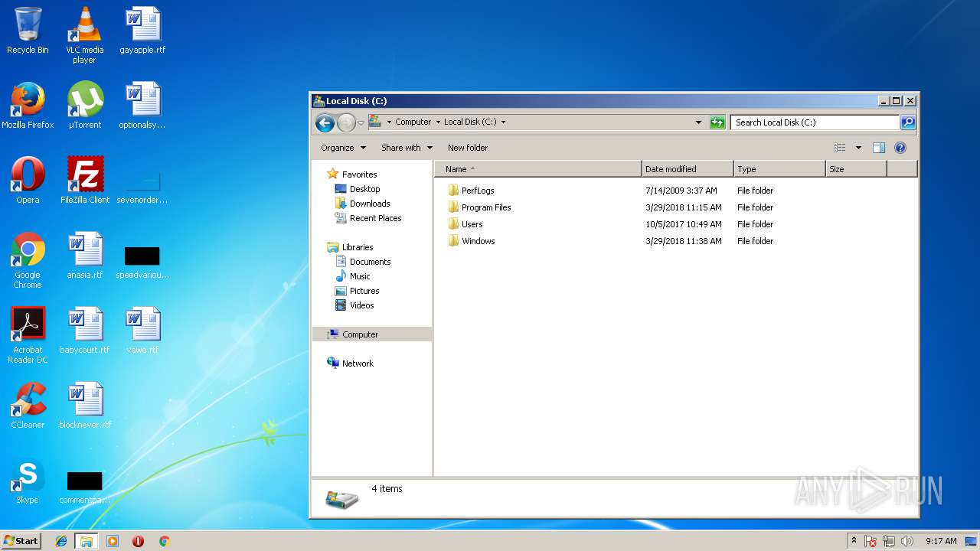Show the preview pane icon
Screen dimensions: 980x551
coord(879,148)
